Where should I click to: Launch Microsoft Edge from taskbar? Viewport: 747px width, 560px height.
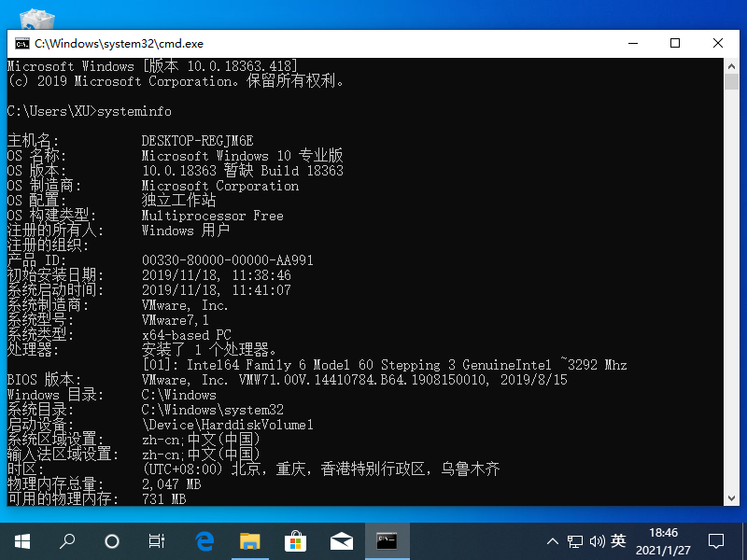click(x=204, y=540)
